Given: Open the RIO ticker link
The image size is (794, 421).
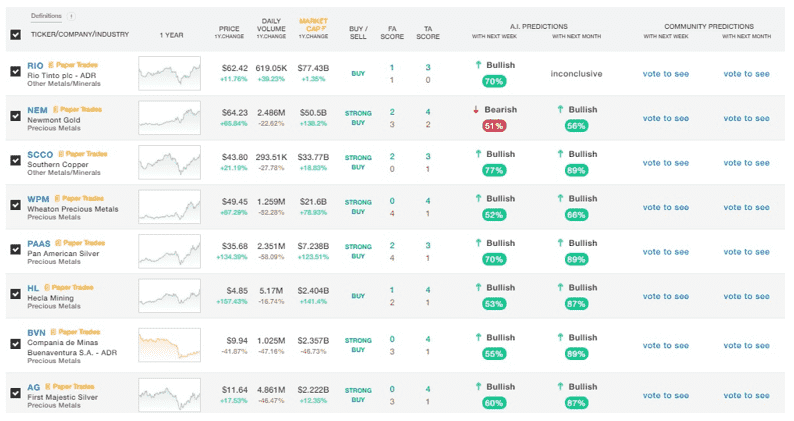Looking at the screenshot, I should click(35, 66).
